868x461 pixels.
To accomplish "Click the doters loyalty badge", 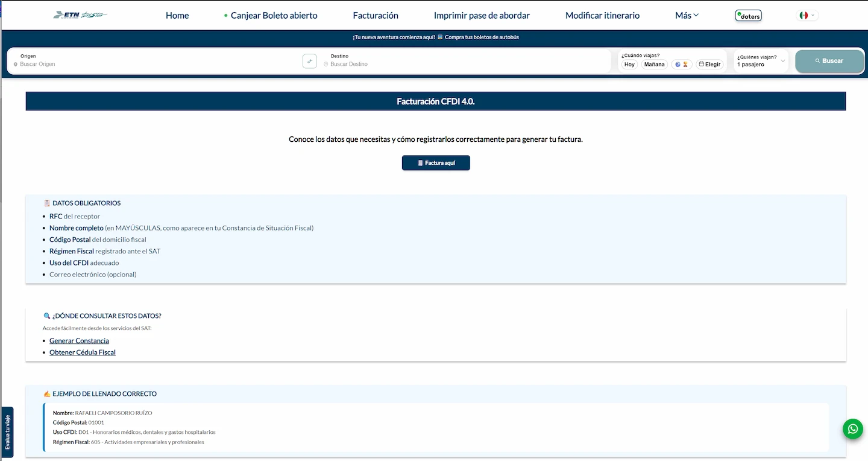I will click(x=749, y=16).
